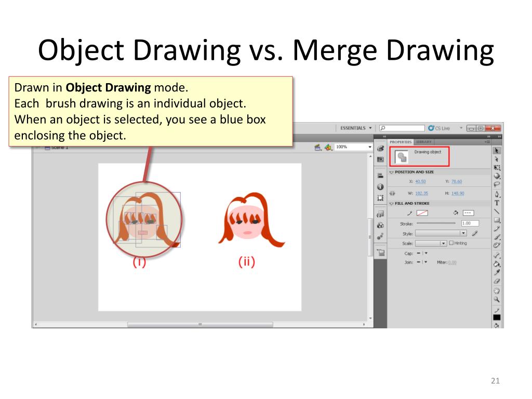This screenshot has height=399, width=532.
Task: Select the Text (T) tool
Action: pyautogui.click(x=497, y=203)
